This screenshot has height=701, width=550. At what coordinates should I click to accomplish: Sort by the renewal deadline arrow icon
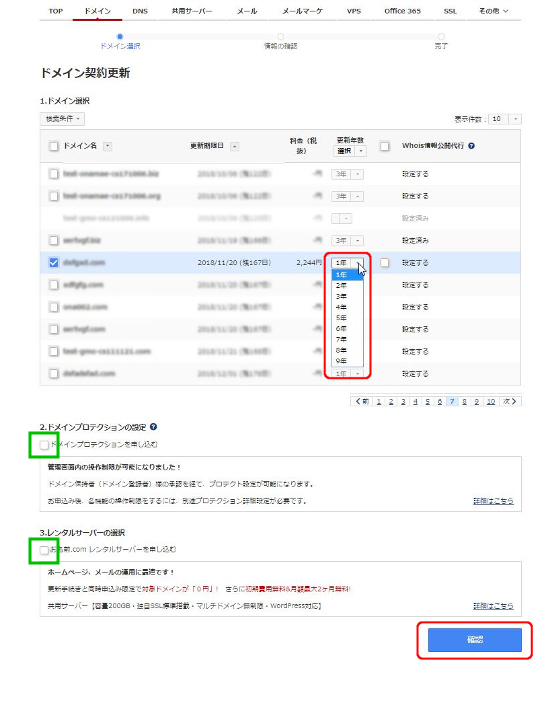coord(235,146)
